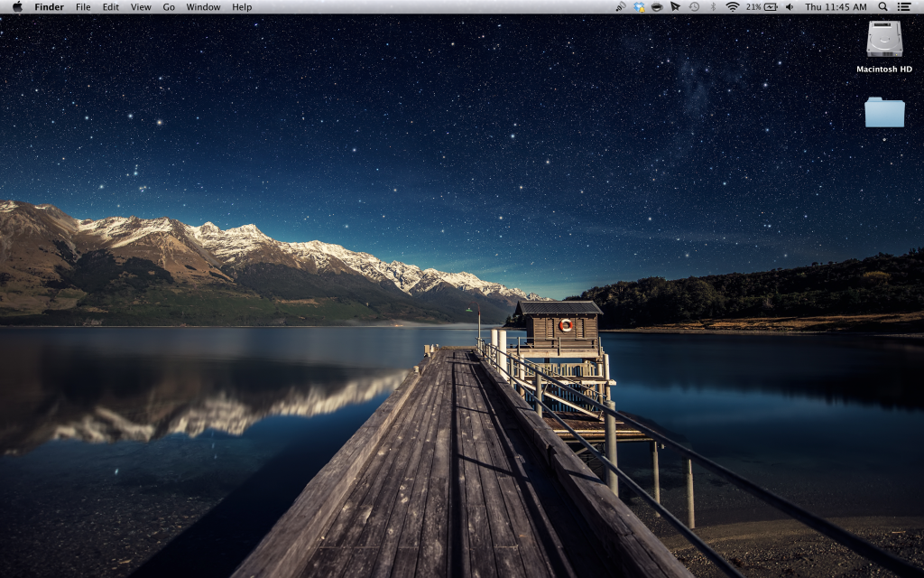Open the Dropbox menu bar icon
Viewport: 924px width, 578px height.
pyautogui.click(x=639, y=7)
